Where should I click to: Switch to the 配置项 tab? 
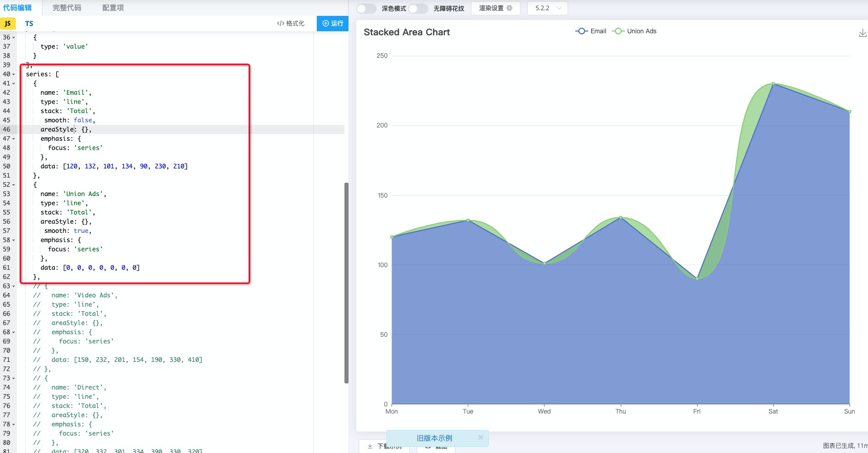113,8
